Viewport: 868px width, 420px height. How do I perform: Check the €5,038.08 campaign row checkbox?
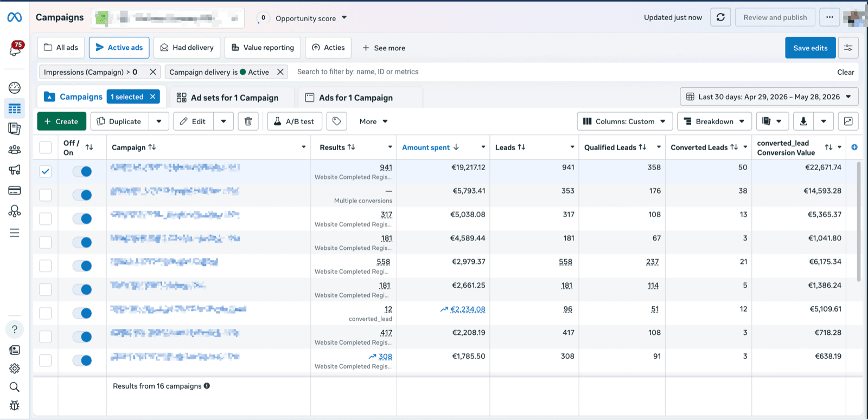[46, 218]
